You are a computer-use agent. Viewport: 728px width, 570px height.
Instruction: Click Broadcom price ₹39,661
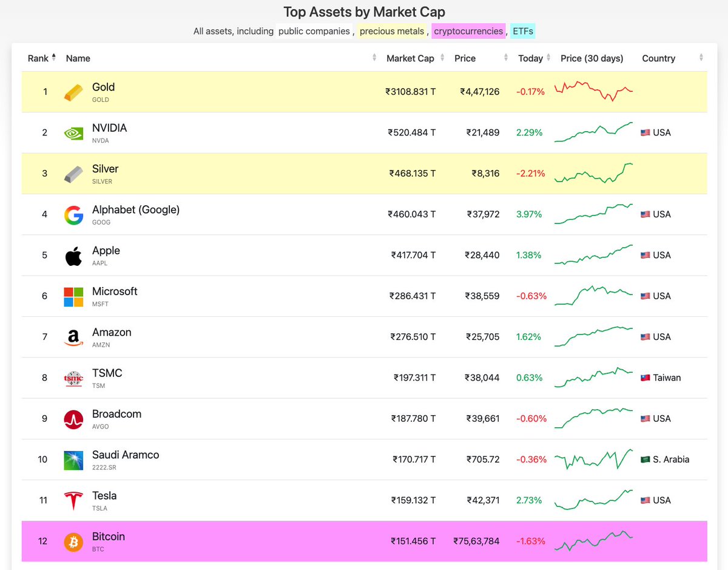pos(482,418)
